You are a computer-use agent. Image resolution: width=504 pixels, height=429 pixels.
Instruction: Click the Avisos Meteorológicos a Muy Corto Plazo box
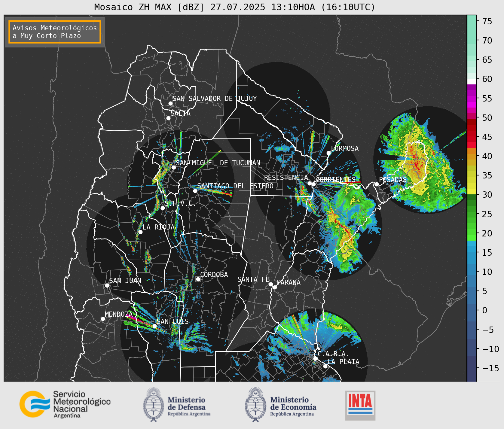click(55, 32)
